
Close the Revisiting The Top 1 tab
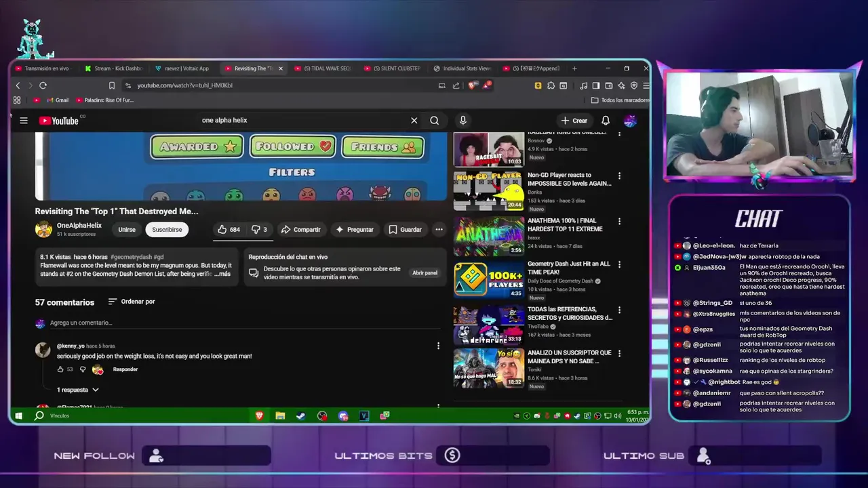281,68
